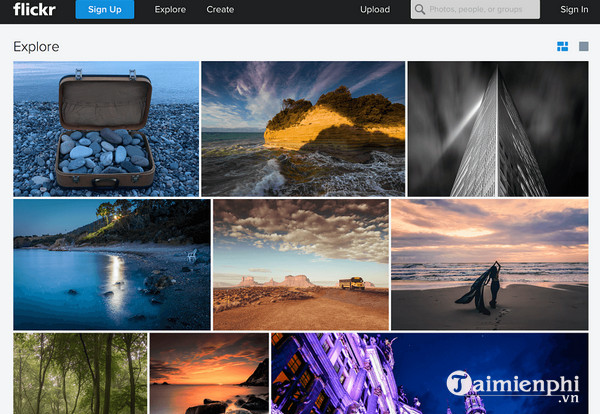This screenshot has width=600, height=414.
Task: Open the golden cliff seascape photo
Action: pyautogui.click(x=303, y=129)
